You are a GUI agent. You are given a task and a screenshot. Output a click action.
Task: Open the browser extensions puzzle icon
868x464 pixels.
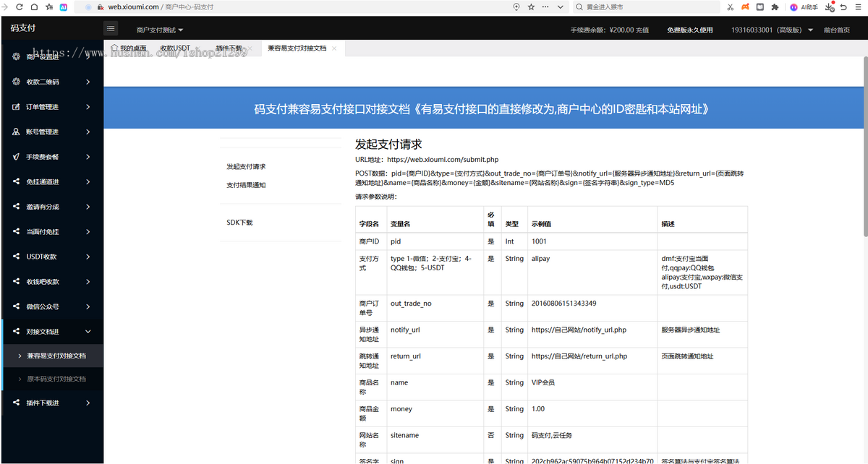(775, 7)
